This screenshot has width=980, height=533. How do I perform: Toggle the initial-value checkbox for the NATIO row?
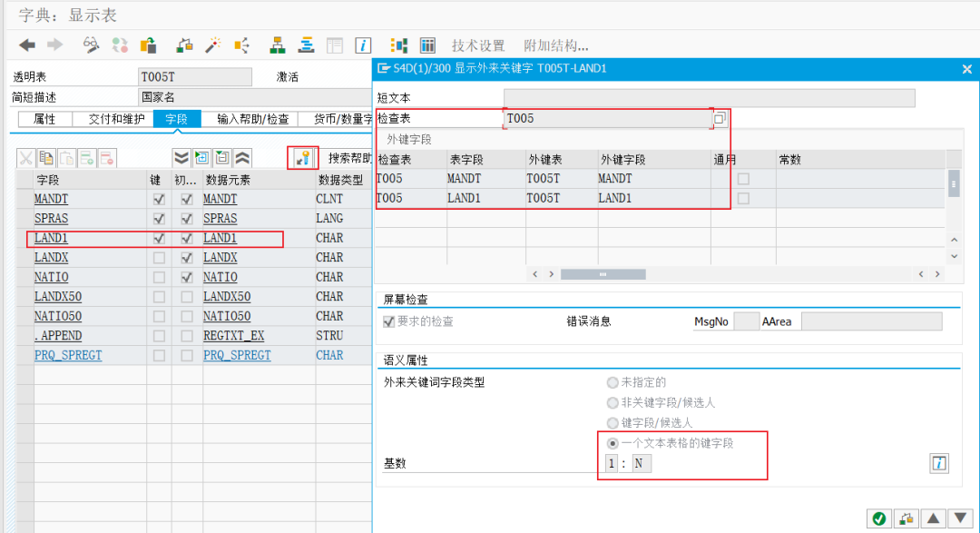pos(186,277)
